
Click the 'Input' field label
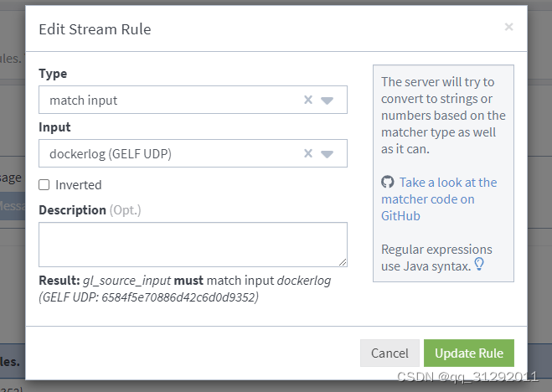click(x=54, y=127)
